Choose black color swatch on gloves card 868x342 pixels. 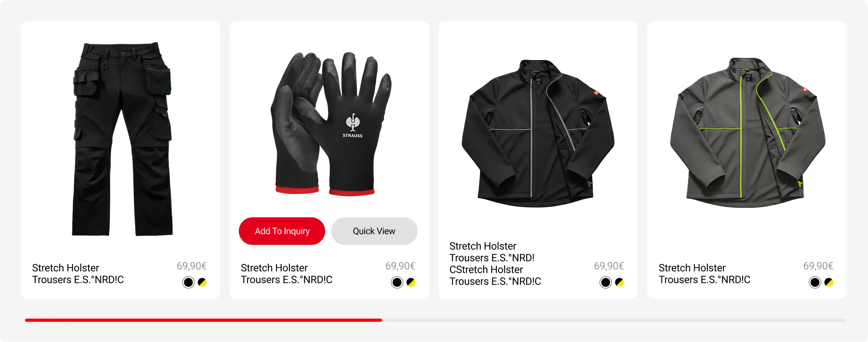click(x=397, y=282)
